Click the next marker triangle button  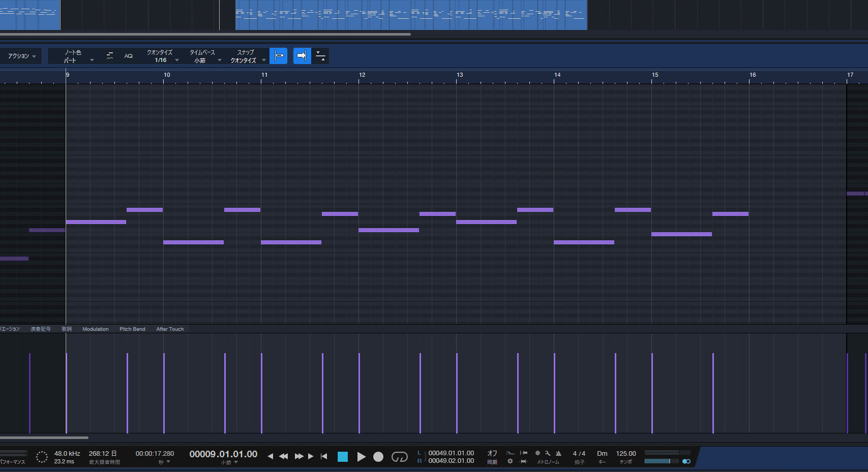point(311,456)
